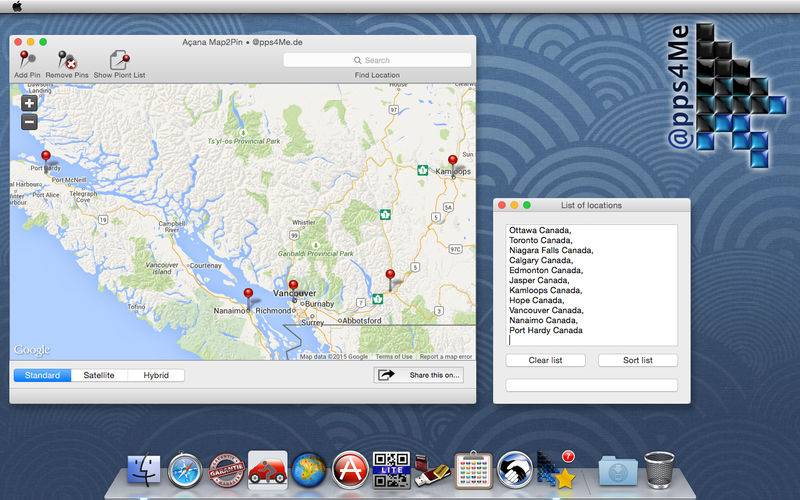This screenshot has width=800, height=500.
Task: Close the List of locations window
Action: pos(502,205)
